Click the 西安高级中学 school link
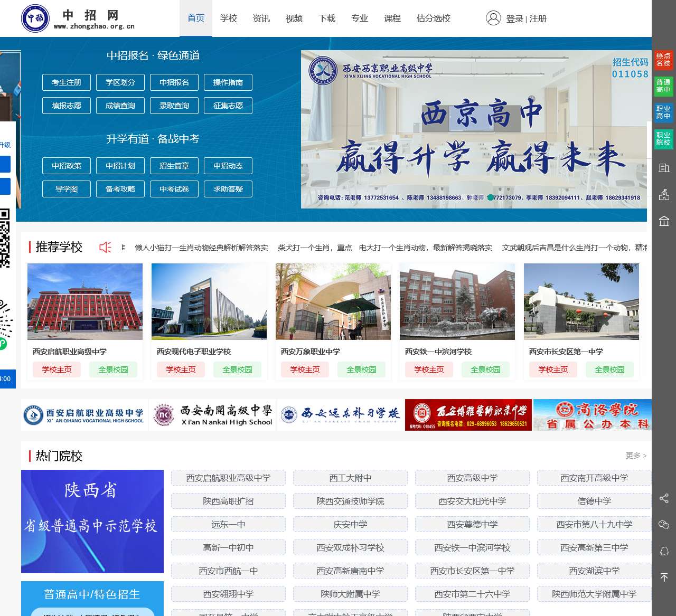Viewport: 676px width, 616px height. point(472,478)
